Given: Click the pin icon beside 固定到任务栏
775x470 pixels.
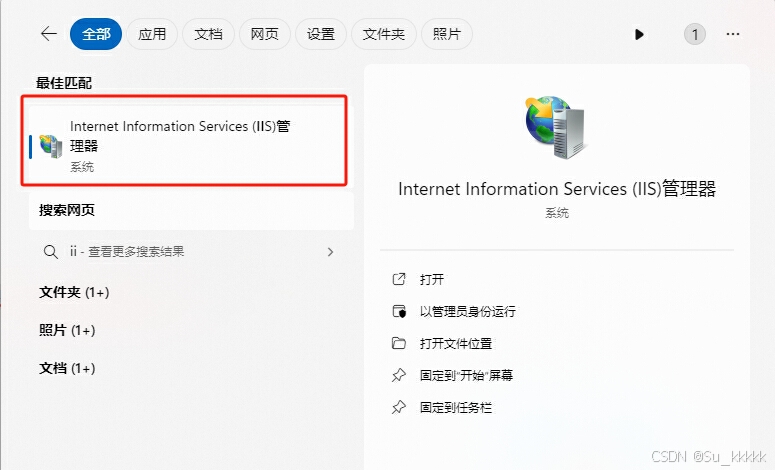Looking at the screenshot, I should point(399,408).
